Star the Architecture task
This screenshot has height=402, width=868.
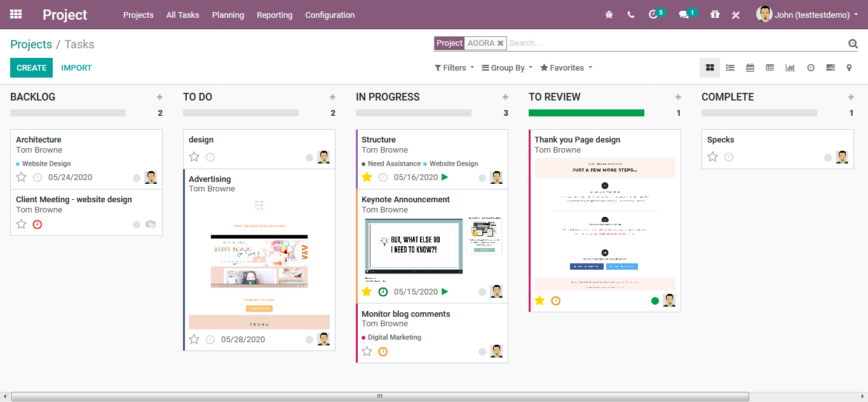(x=22, y=177)
